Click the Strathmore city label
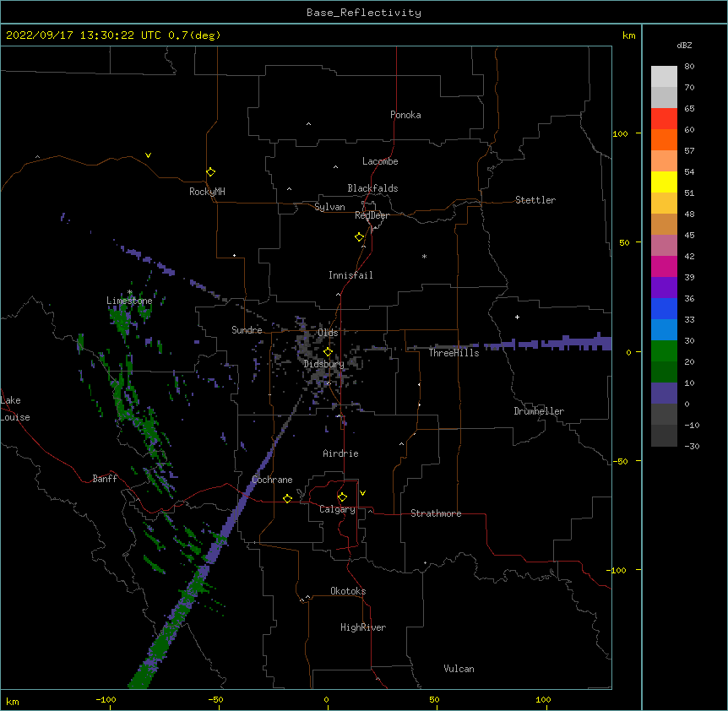Screen dimensions: 728x711 (436, 513)
